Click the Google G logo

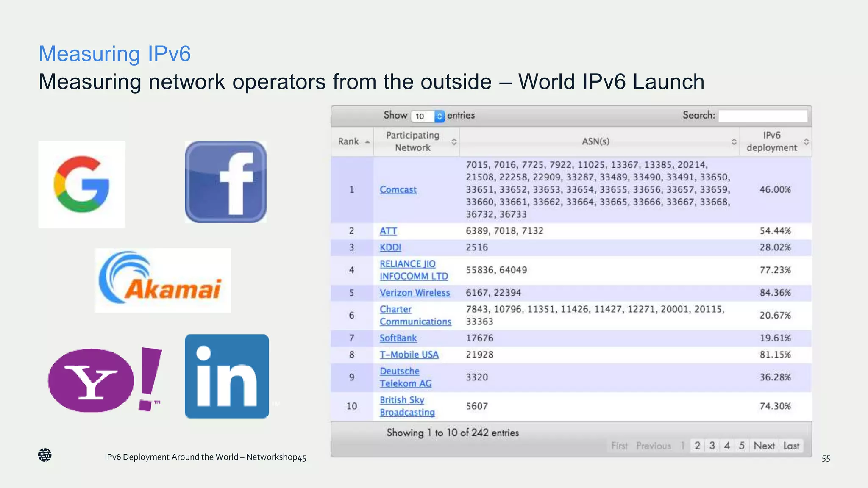pyautogui.click(x=82, y=184)
